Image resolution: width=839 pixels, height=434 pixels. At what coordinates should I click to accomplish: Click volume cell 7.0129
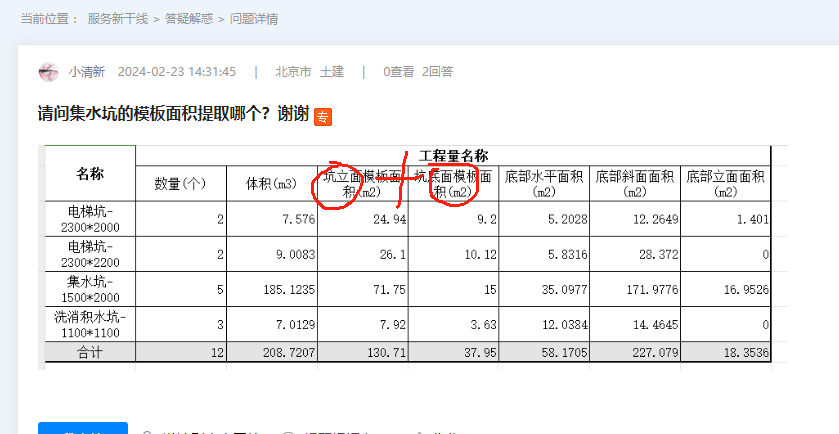pos(272,324)
